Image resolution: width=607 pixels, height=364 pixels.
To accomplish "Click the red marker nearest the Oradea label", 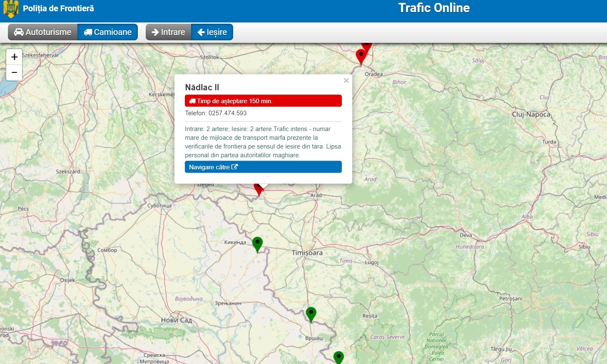I will point(361,56).
